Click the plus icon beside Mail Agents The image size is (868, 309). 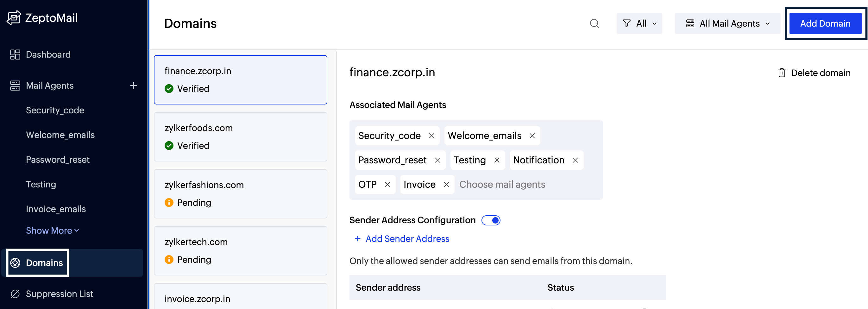[x=134, y=85]
